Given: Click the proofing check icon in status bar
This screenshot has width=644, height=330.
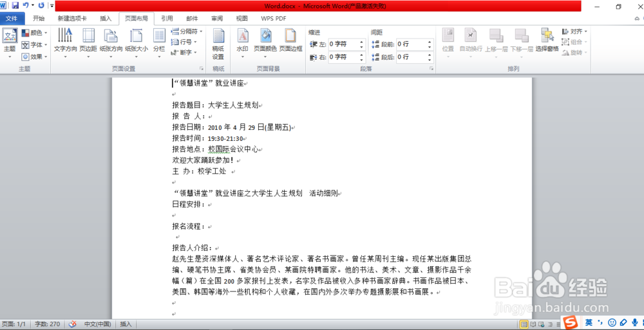Looking at the screenshot, I should pos(72,324).
